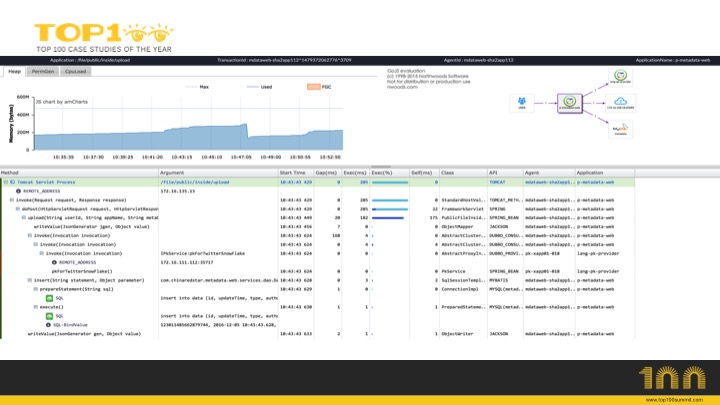Toggle the Max series legend
This screenshot has width=720, height=405.
pyautogui.click(x=197, y=87)
